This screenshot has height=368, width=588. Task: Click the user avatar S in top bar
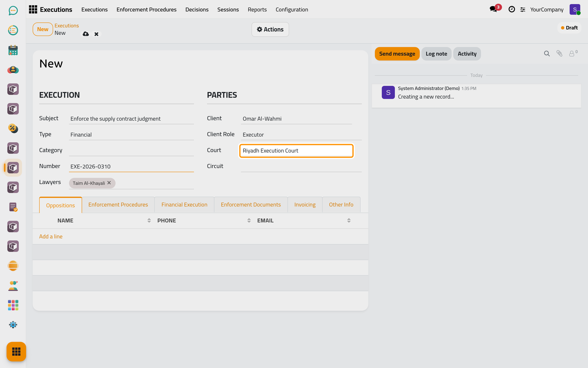575,10
